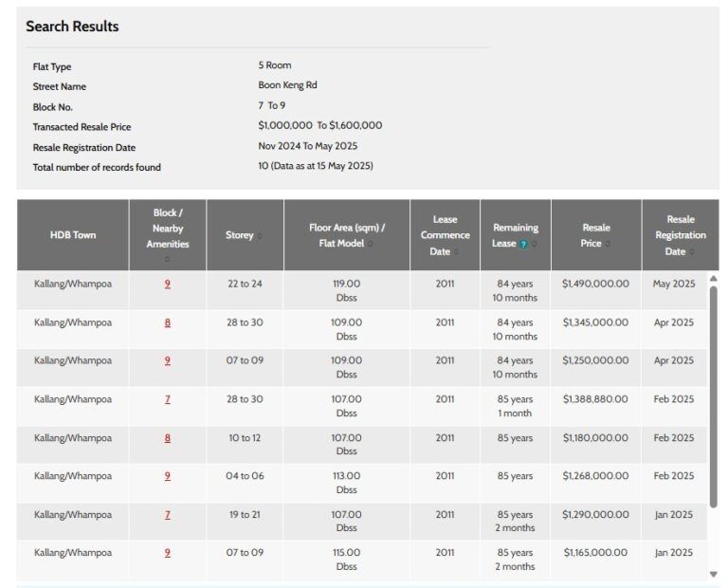Sort by Resale Registration Date icon

point(691,252)
